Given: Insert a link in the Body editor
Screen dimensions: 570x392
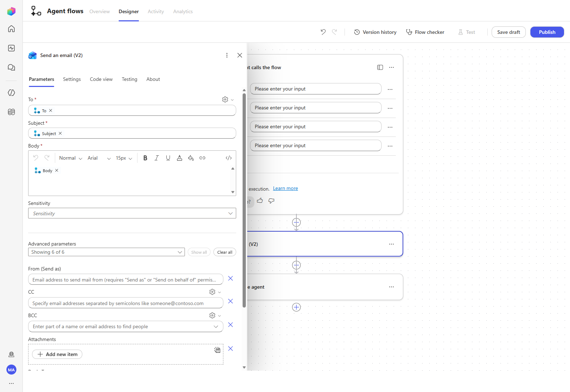Looking at the screenshot, I should tap(202, 158).
